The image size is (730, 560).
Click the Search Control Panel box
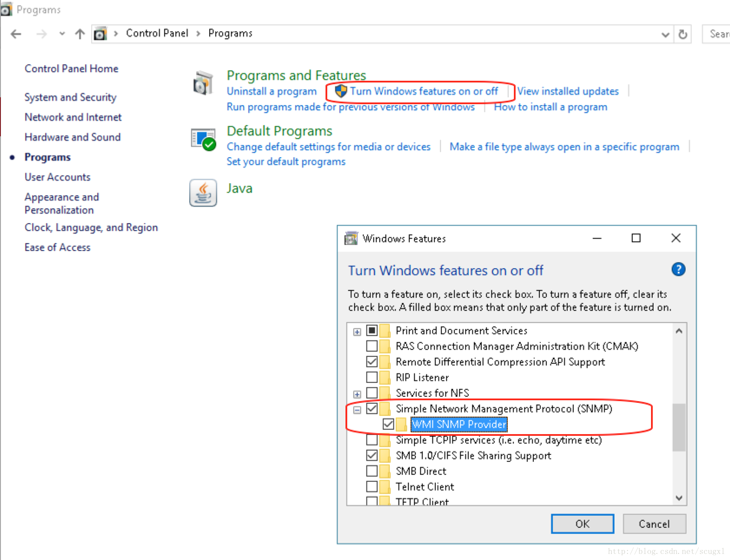point(717,34)
